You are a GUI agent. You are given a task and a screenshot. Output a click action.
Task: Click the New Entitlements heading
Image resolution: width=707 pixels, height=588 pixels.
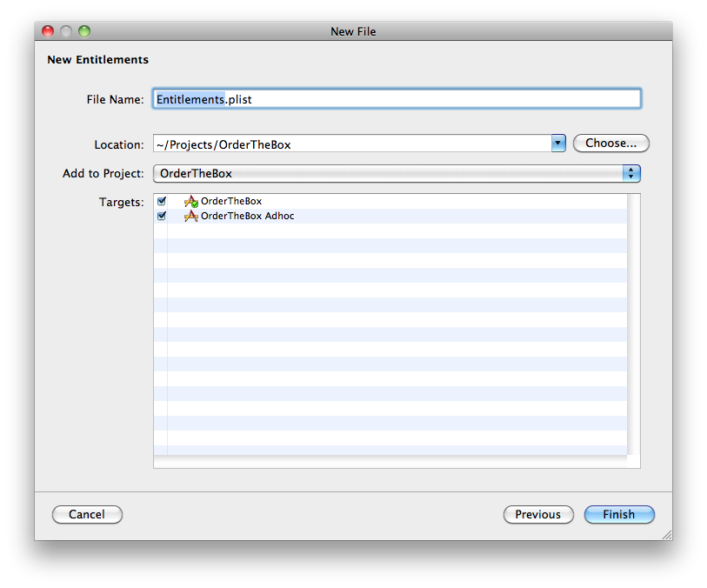[x=98, y=59]
